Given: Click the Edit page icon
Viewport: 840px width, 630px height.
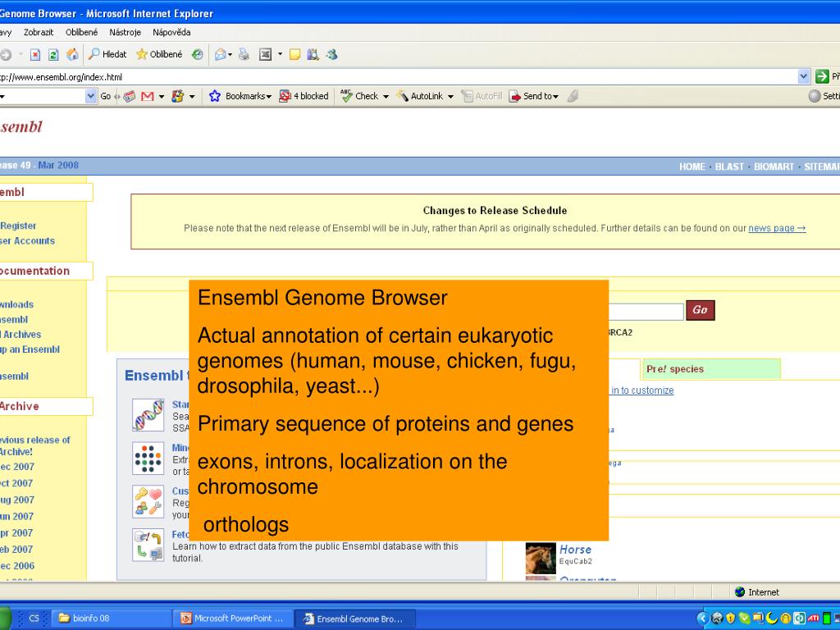Looking at the screenshot, I should [x=265, y=54].
